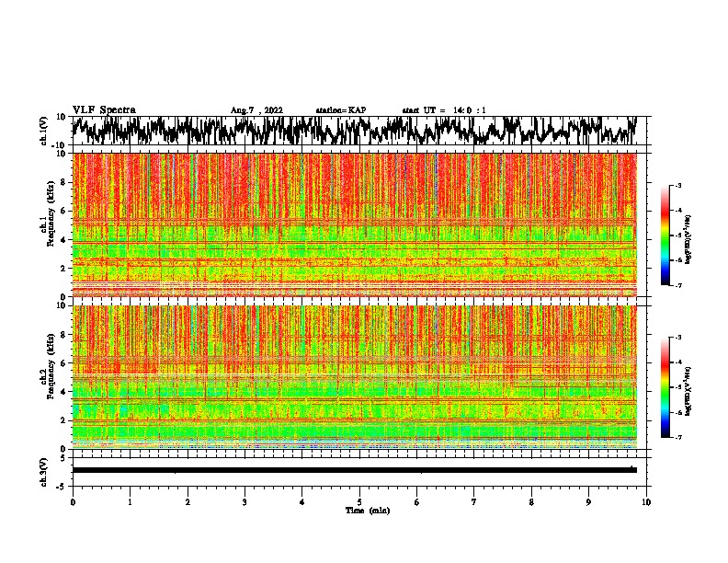The height and width of the screenshot is (563, 728).
Task: Click the "Time (min)" axis label
Action: pos(368,511)
